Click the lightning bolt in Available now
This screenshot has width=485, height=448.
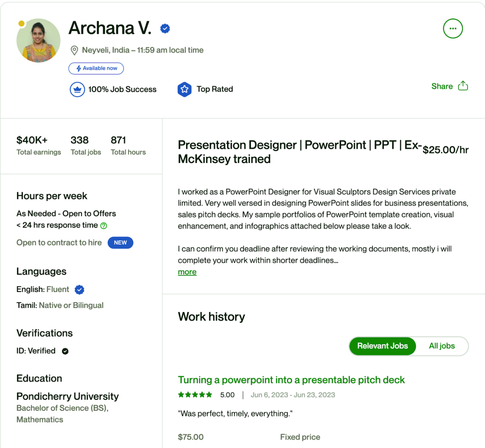(x=79, y=68)
